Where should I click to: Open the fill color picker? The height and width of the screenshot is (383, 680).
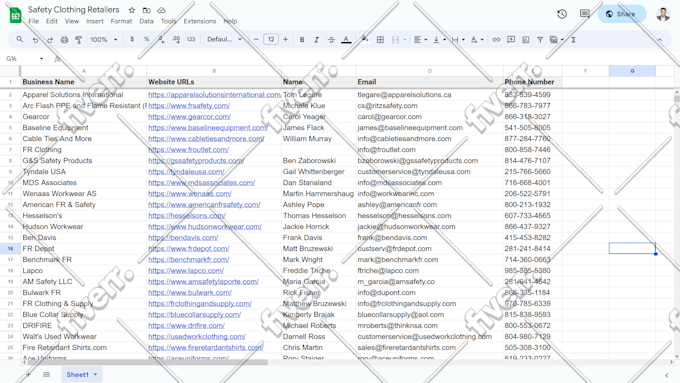365,39
